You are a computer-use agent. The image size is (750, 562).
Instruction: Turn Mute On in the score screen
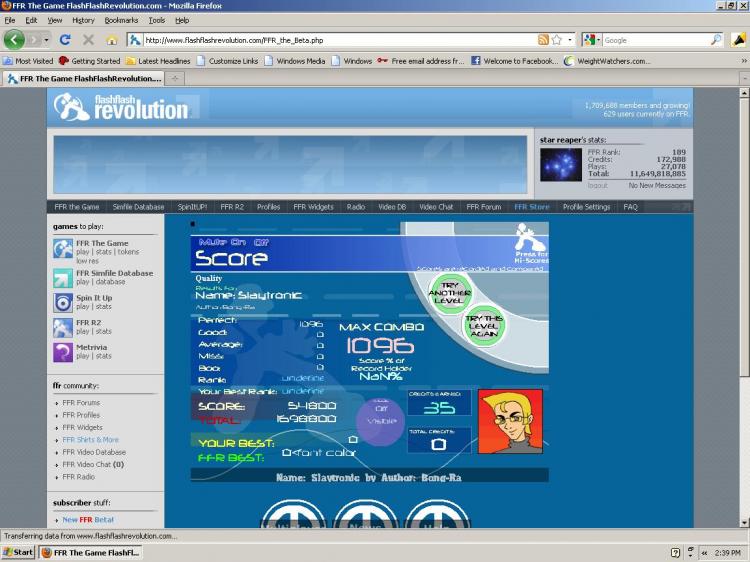238,242
